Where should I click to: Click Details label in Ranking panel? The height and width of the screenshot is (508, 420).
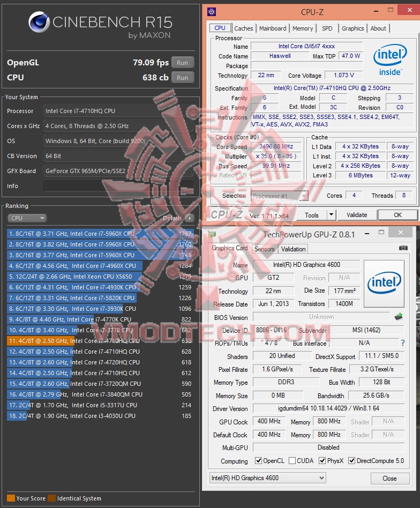tap(172, 218)
